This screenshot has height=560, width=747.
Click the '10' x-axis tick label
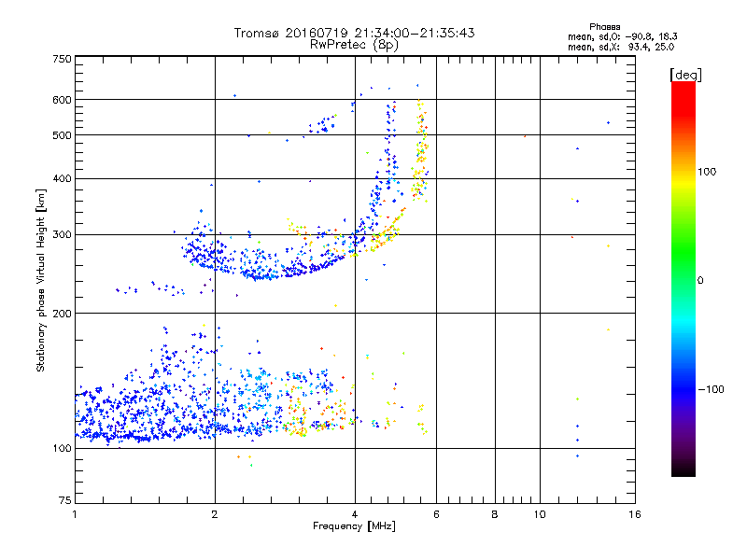540,514
